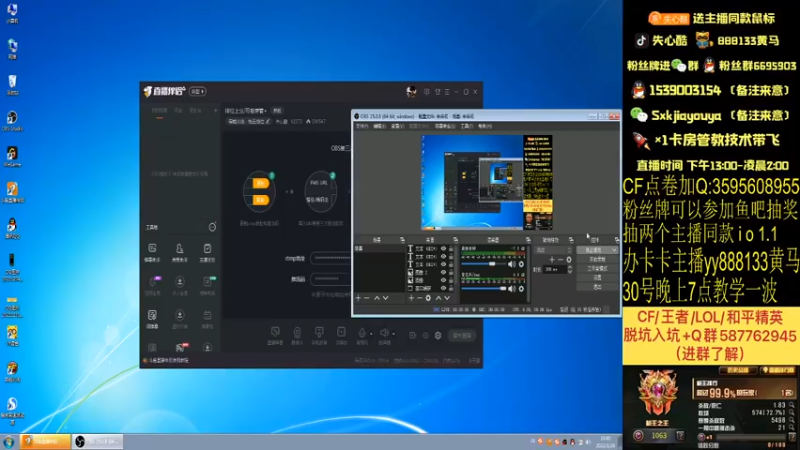Increase transition duration with spinner arrow

point(570,267)
